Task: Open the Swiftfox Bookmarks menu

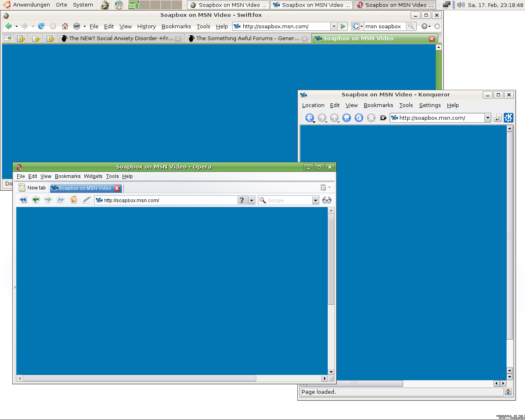Action: [x=176, y=26]
